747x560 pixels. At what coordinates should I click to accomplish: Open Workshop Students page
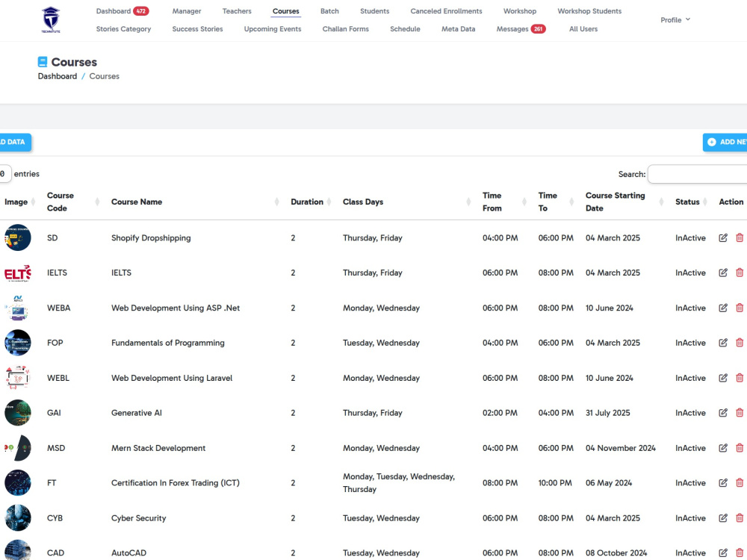pos(589,11)
